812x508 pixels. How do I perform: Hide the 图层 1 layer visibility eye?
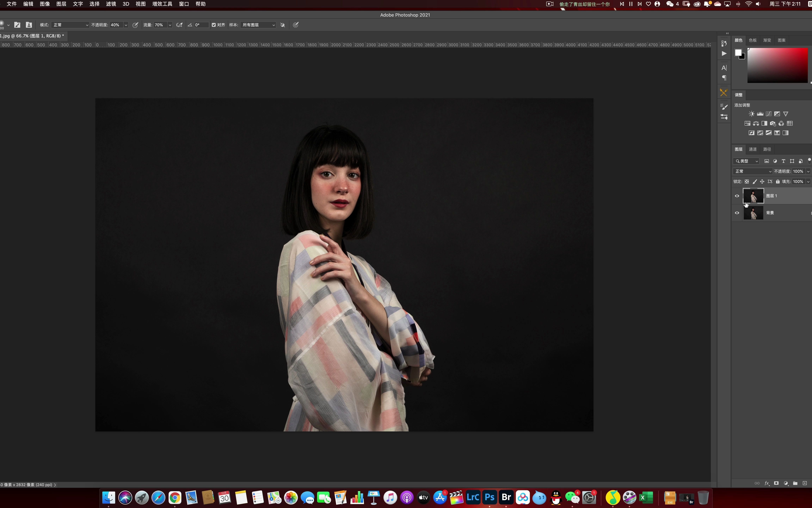point(737,196)
